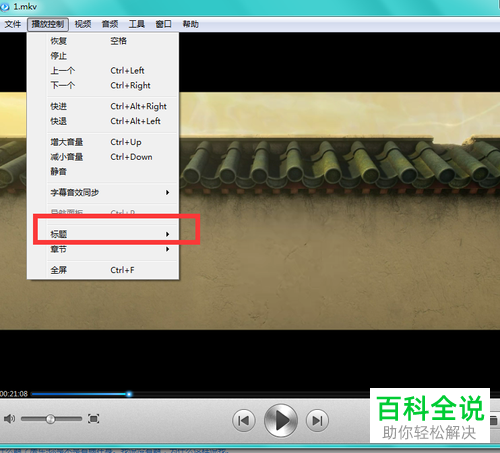Select 快进 to fast forward
The height and width of the screenshot is (453, 500).
103,106
